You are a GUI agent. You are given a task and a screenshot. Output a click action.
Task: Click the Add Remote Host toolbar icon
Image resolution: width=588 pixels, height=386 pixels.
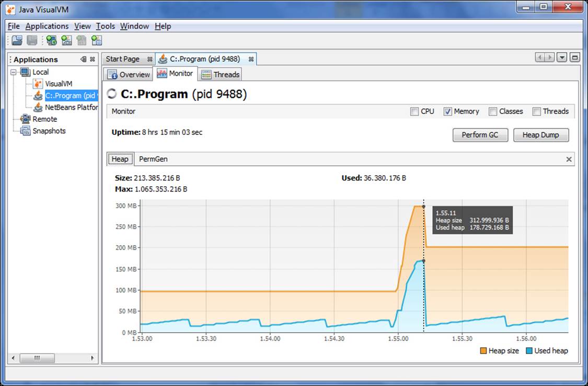[x=51, y=40]
